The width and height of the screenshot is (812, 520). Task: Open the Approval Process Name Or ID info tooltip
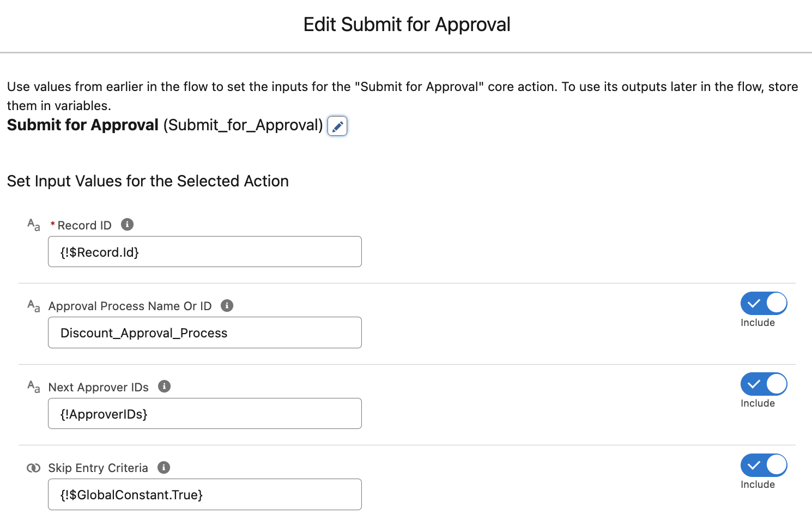tap(227, 305)
